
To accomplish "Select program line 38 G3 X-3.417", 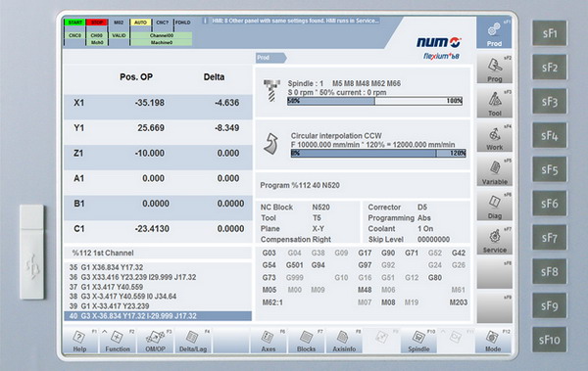I will point(122,297).
